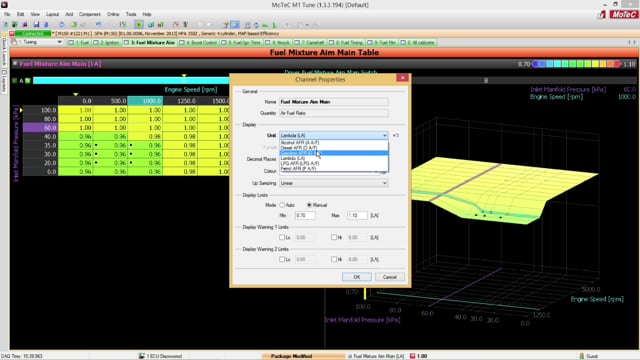640x360 pixels.
Task: Choose Petrol AFR from Unit list
Action: tap(333, 168)
